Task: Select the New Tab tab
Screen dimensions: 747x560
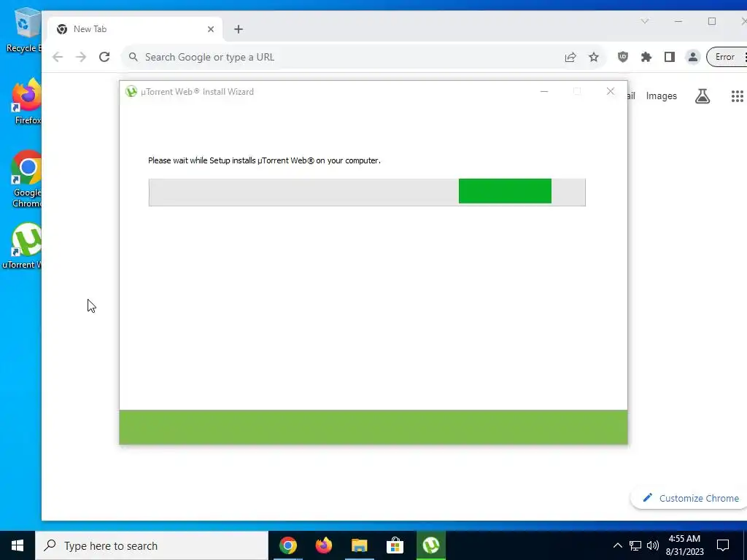Action: click(x=135, y=29)
